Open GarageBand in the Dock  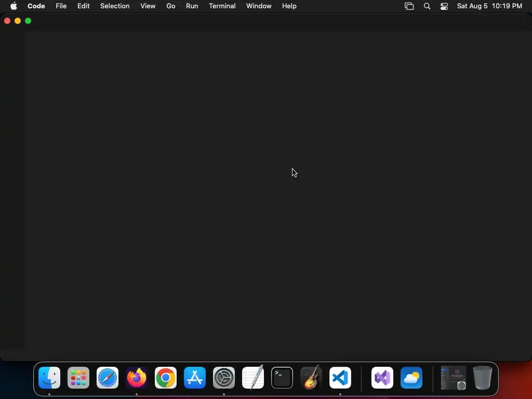[311, 378]
